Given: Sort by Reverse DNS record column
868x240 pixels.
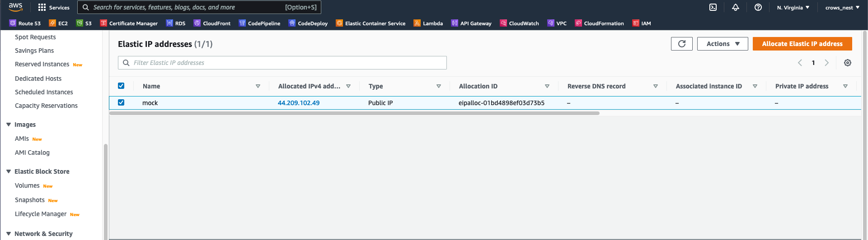Looking at the screenshot, I should coord(656,86).
